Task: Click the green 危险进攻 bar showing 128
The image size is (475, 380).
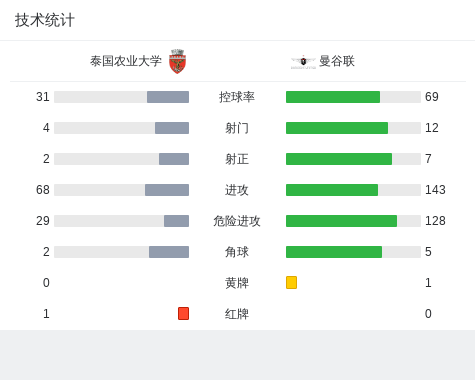Action: click(x=341, y=221)
